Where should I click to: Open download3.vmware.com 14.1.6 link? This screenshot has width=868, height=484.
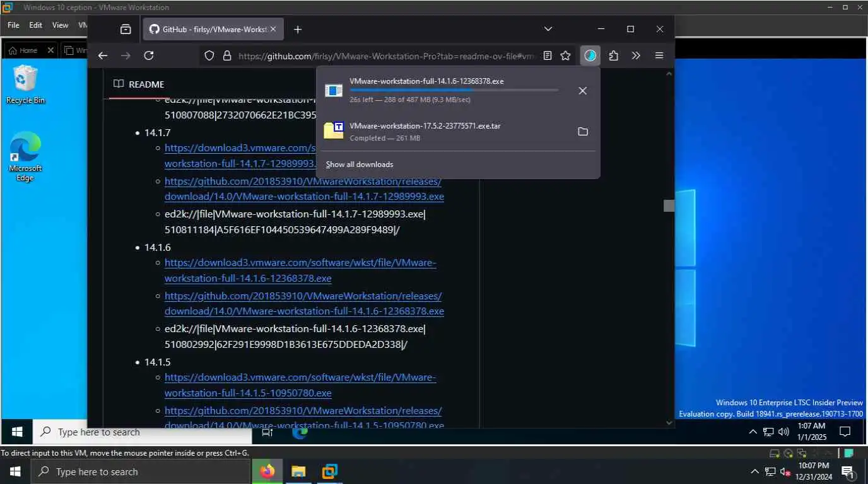point(300,270)
